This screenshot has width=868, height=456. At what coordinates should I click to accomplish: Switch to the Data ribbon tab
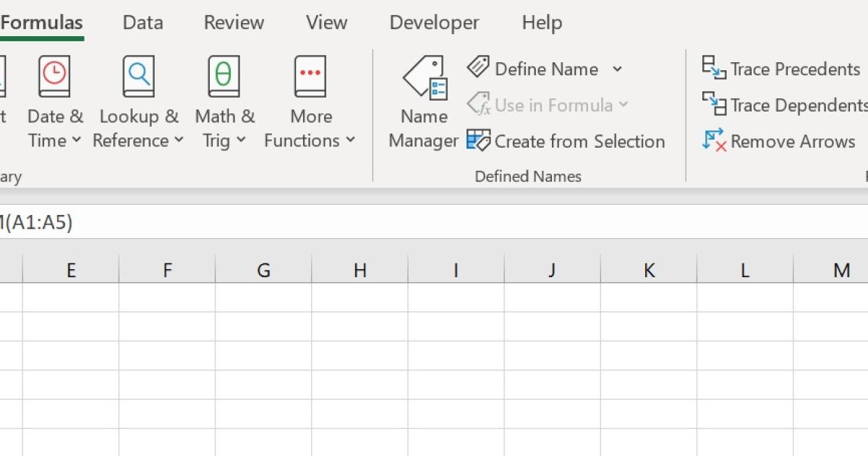tap(142, 23)
